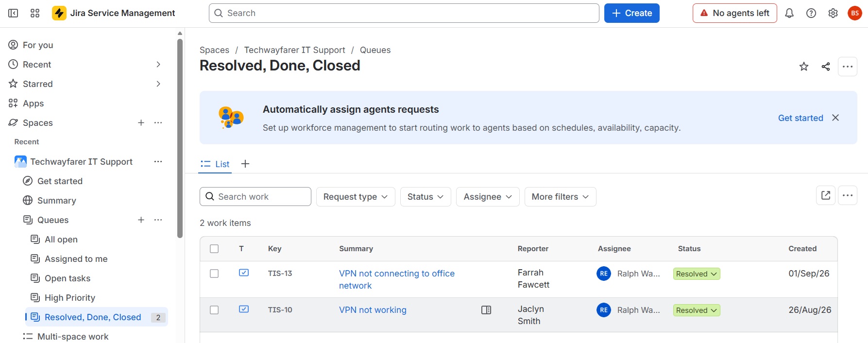The width and height of the screenshot is (868, 343).
Task: Click the Get started link in the banner
Action: pos(800,118)
